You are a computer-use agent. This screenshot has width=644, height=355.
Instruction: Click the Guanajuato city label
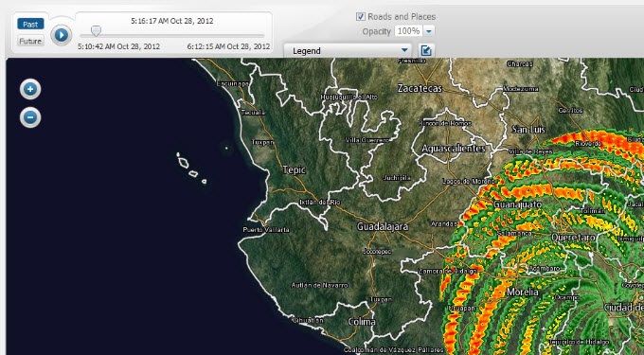pyautogui.click(x=517, y=204)
